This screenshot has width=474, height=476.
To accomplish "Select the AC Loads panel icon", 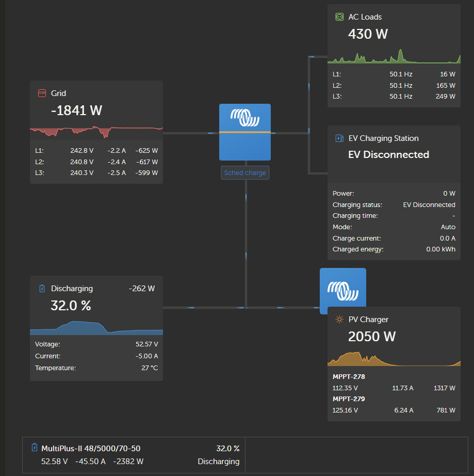I will pos(339,17).
